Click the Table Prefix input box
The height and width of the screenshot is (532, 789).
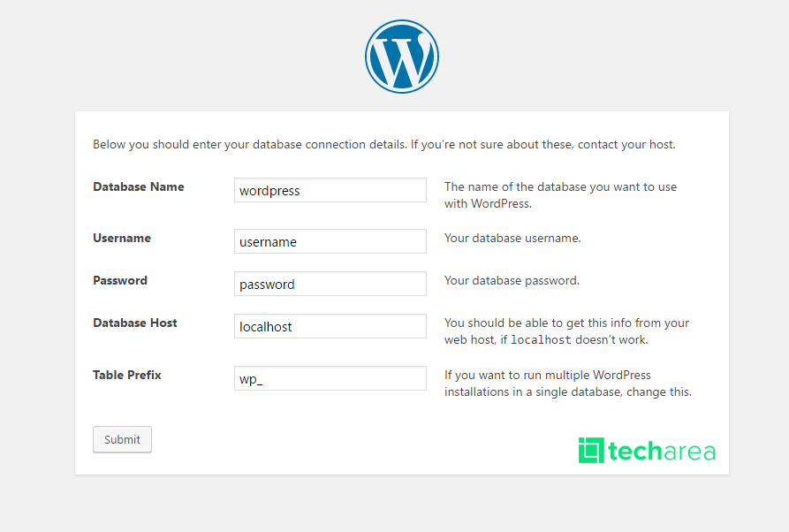tap(330, 378)
